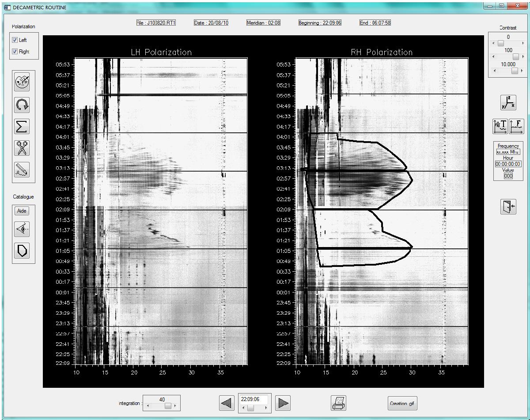Image resolution: width=530 pixels, height=420 pixels.
Task: Click the integration slider thumb
Action: (168, 406)
